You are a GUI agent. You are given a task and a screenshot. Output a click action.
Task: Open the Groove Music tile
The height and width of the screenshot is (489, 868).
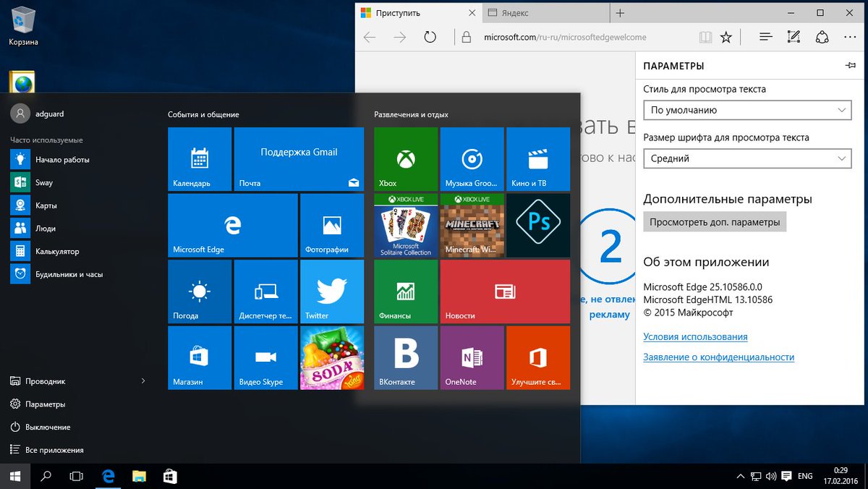click(x=472, y=159)
